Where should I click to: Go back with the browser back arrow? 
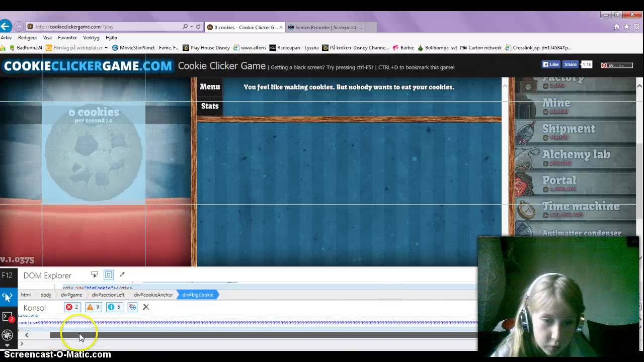coord(6,26)
